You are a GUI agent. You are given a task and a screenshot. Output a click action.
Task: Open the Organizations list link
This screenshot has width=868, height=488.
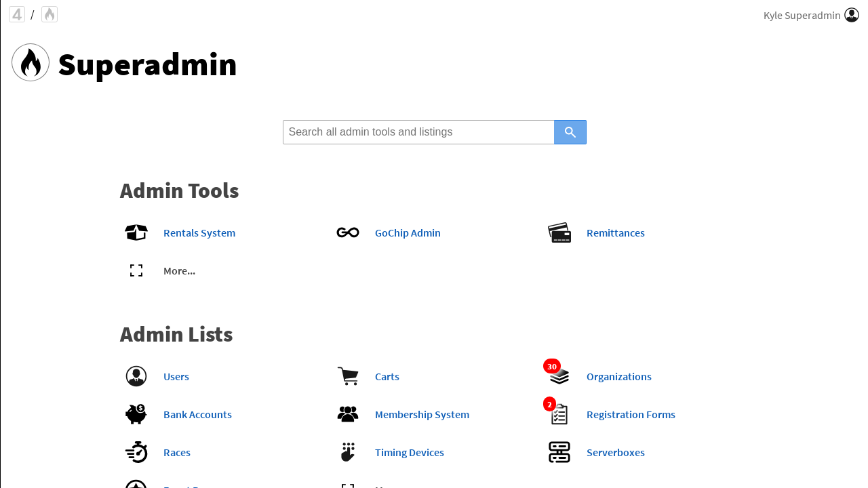pos(618,376)
